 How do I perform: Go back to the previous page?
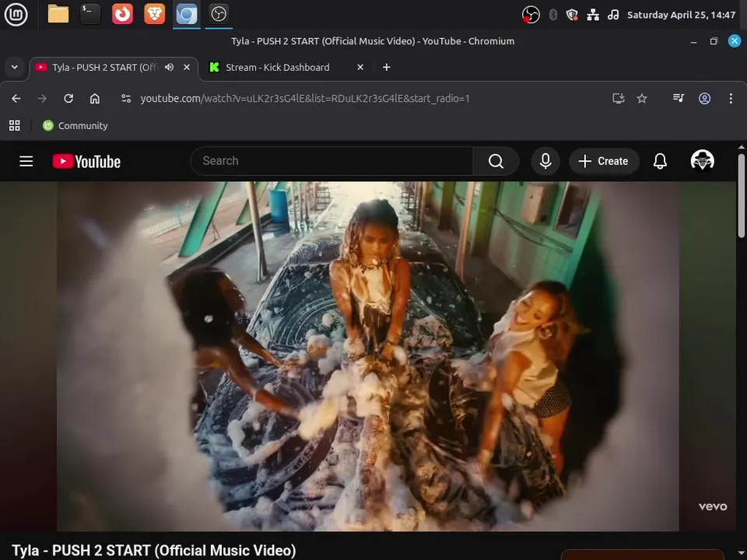(x=16, y=99)
